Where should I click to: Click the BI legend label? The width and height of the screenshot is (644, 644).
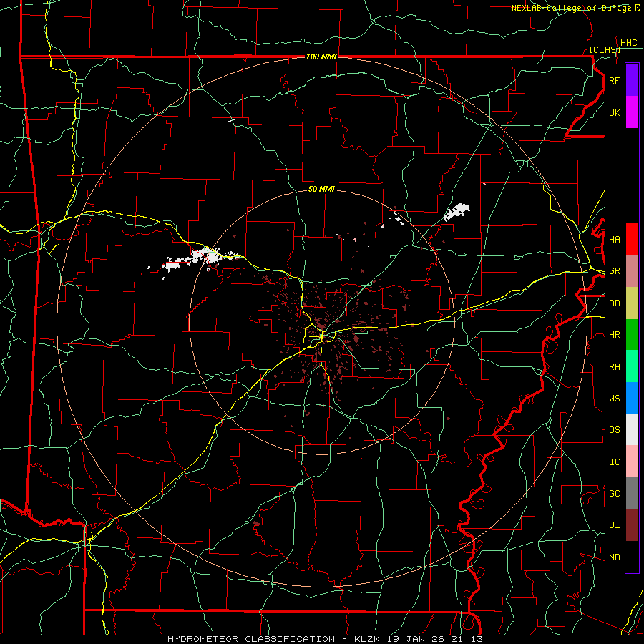pyautogui.click(x=614, y=525)
